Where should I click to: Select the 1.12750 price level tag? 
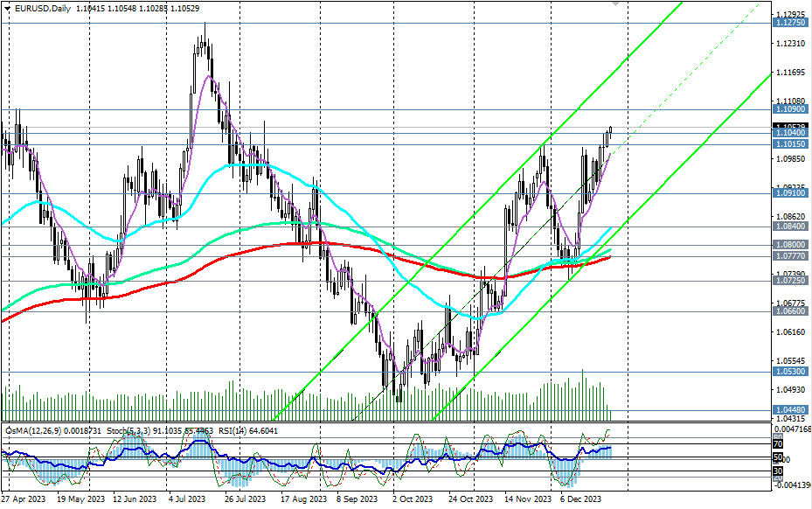tap(789, 23)
